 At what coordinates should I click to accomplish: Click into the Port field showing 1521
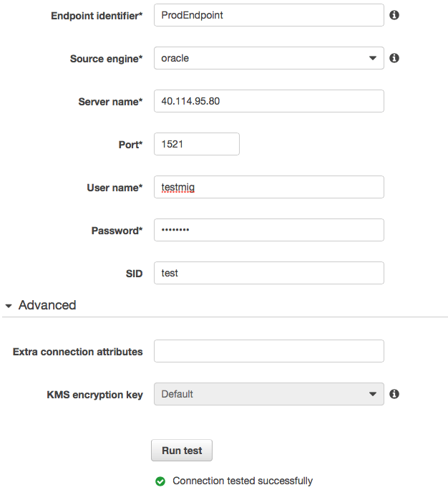196,144
